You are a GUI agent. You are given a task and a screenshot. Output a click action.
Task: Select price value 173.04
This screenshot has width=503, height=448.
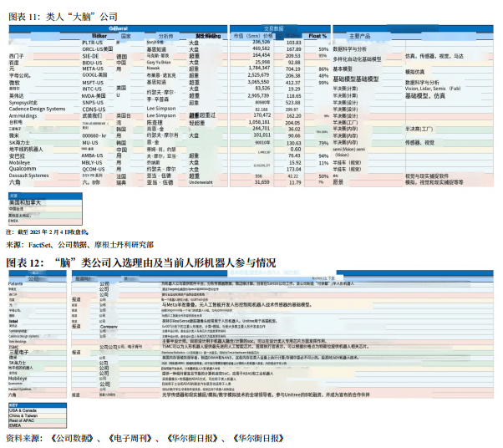pos(293,169)
